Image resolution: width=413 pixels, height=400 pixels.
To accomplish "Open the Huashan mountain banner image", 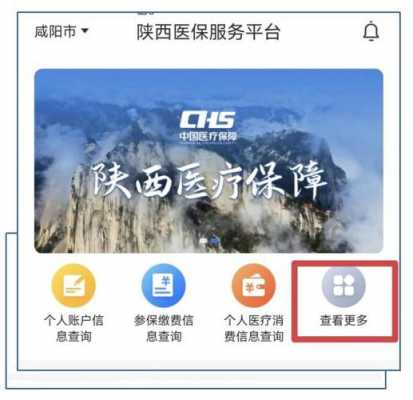I will coord(209,161).
